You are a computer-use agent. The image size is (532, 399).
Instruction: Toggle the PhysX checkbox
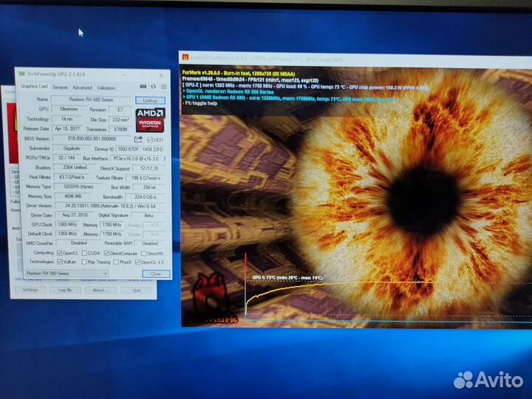[x=116, y=262]
